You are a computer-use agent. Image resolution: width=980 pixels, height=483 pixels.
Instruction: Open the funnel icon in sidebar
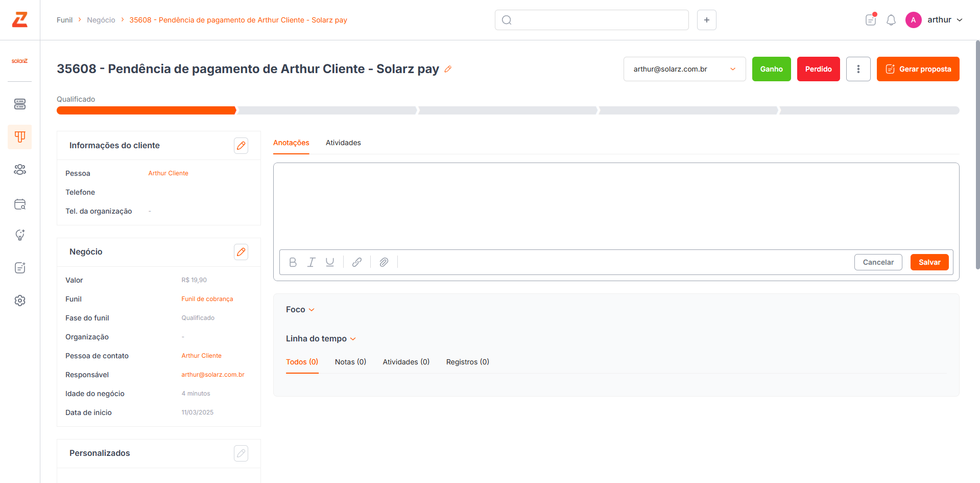pyautogui.click(x=20, y=137)
